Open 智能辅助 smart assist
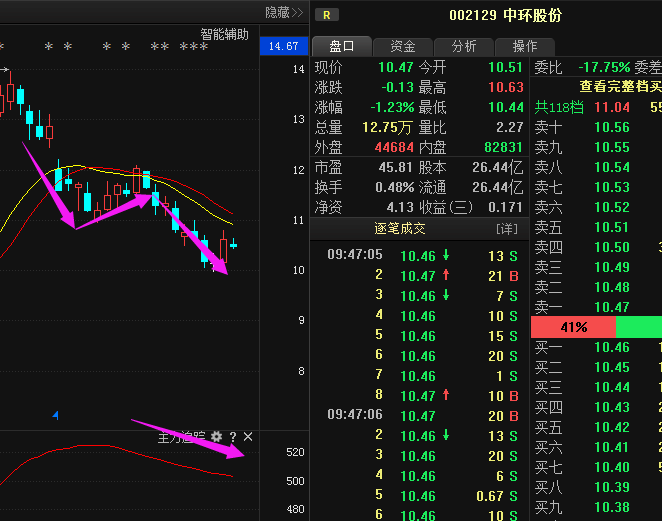This screenshot has height=521, width=662. pyautogui.click(x=225, y=34)
